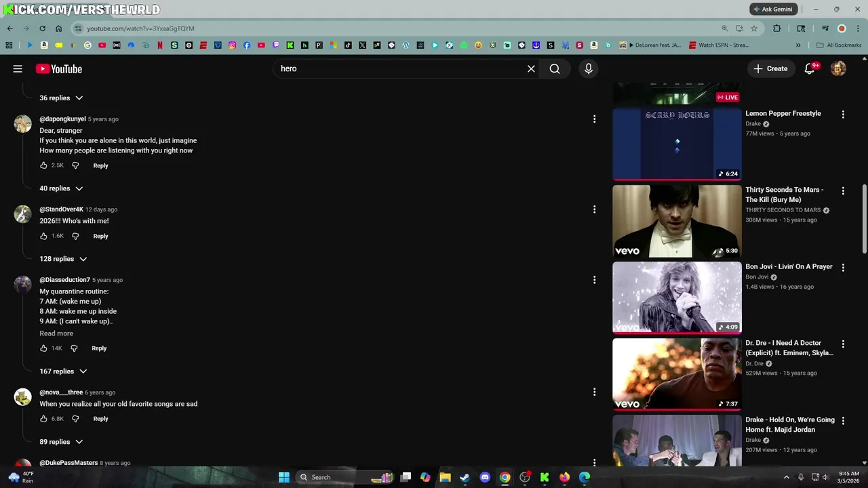Expand the 40 replies thread
The image size is (868, 488).
click(x=61, y=188)
